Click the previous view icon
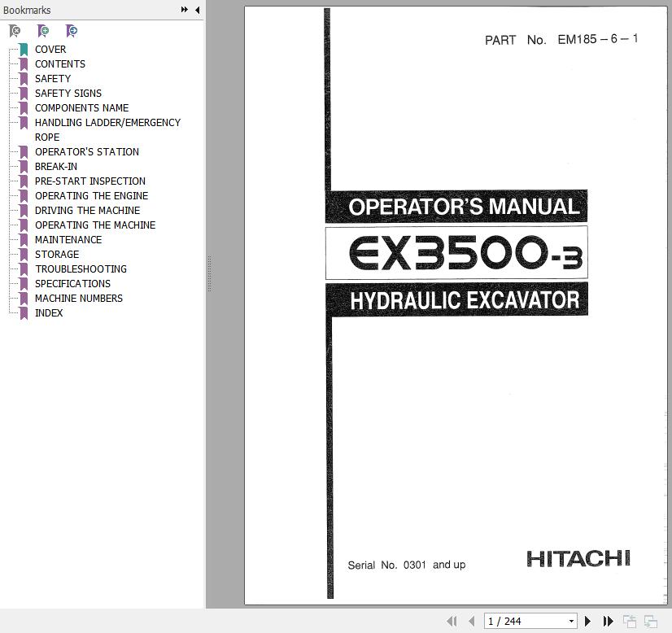The width and height of the screenshot is (672, 633). point(630,621)
